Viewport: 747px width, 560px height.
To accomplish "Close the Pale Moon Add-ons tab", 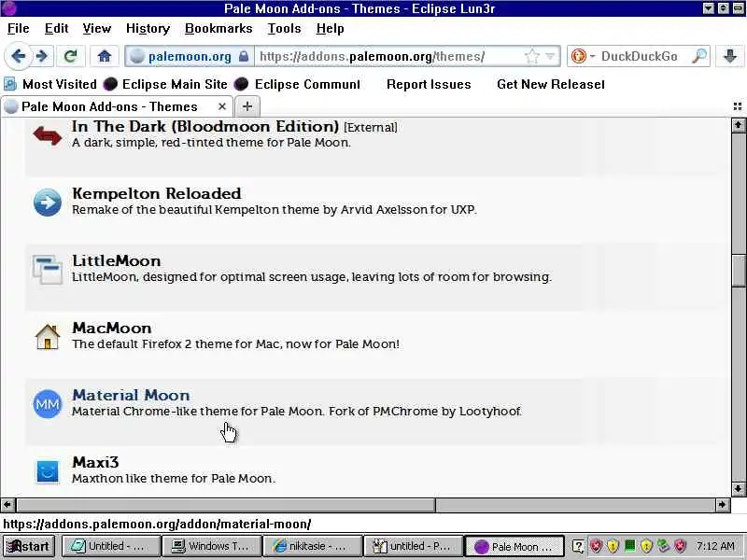I will [x=221, y=106].
